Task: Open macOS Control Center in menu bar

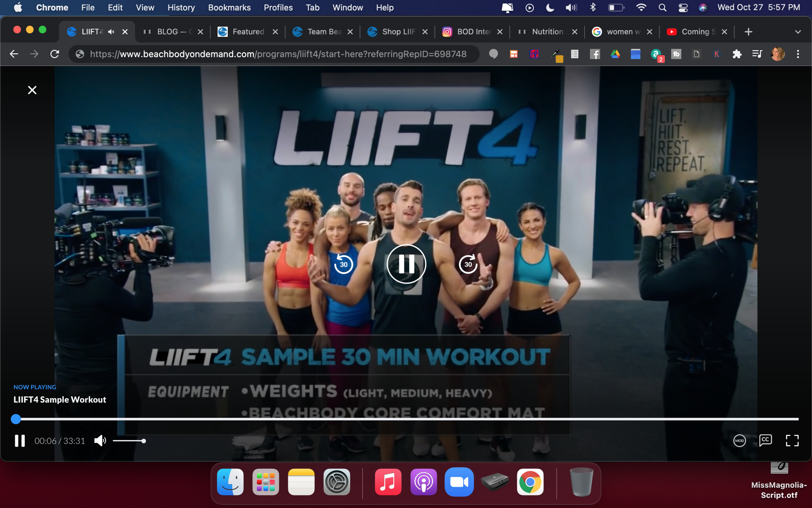Action: pyautogui.click(x=683, y=7)
